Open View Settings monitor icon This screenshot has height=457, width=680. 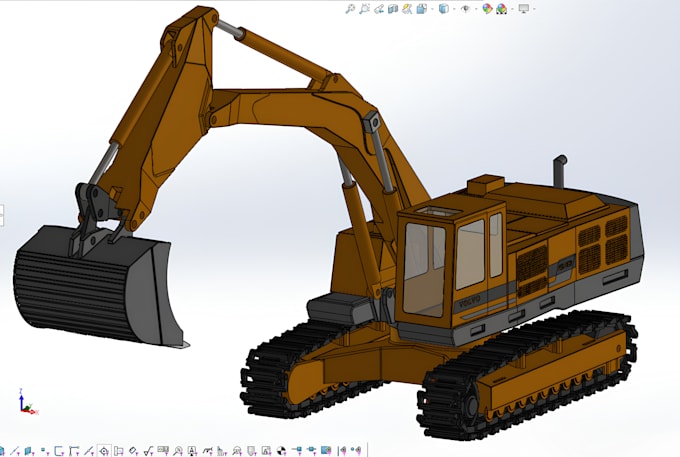click(x=524, y=9)
